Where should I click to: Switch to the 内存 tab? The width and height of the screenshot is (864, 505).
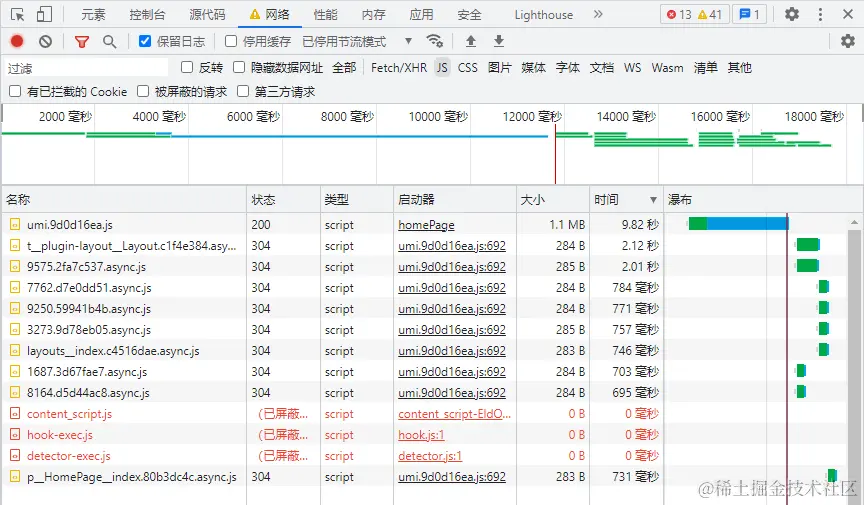tap(373, 15)
